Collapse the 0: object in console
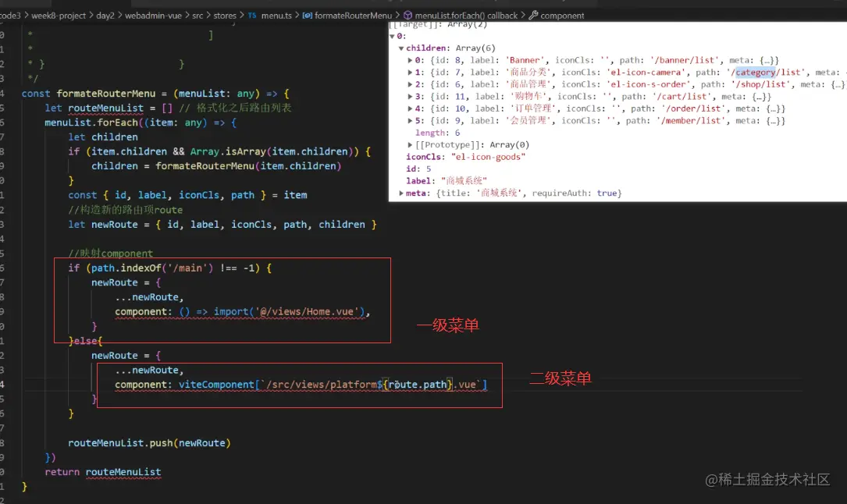 392,36
